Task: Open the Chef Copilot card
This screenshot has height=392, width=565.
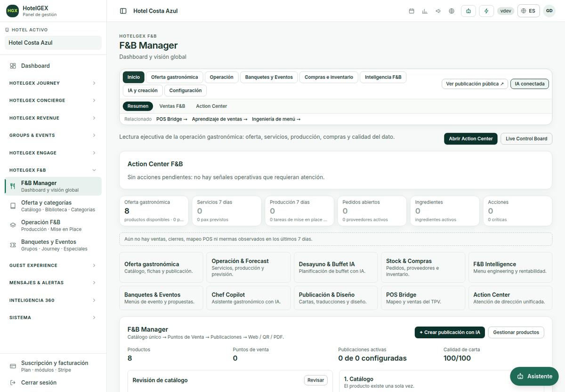Action: click(x=248, y=298)
